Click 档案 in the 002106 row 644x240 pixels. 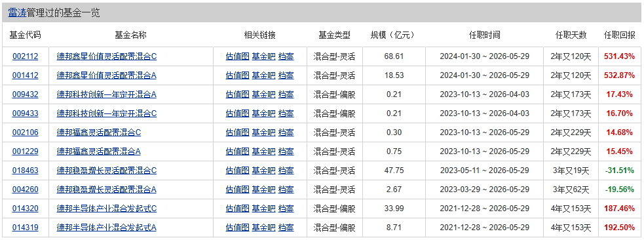286,132
